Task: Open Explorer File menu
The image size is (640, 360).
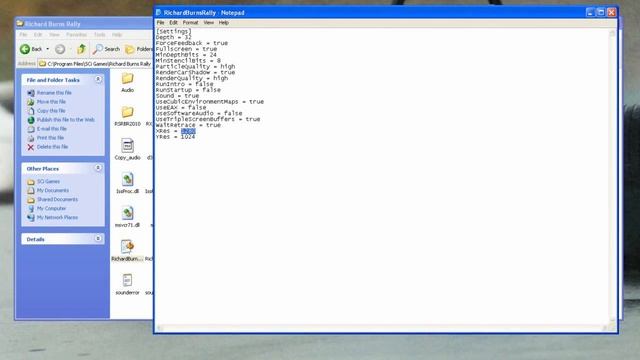Action: pos(23,35)
